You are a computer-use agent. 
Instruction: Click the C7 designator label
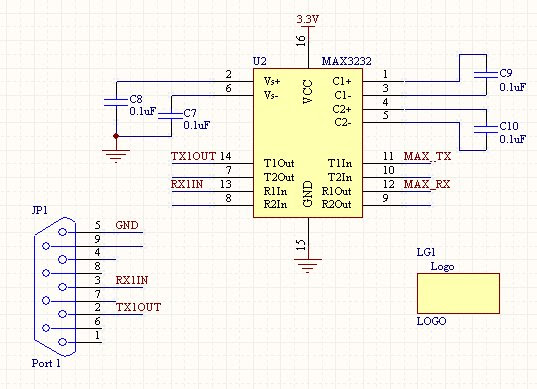(190, 113)
